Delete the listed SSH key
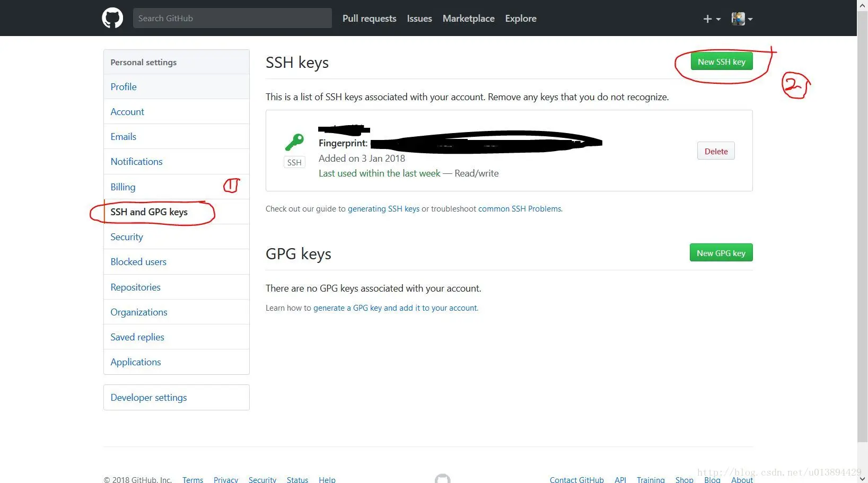868x483 pixels. [716, 151]
